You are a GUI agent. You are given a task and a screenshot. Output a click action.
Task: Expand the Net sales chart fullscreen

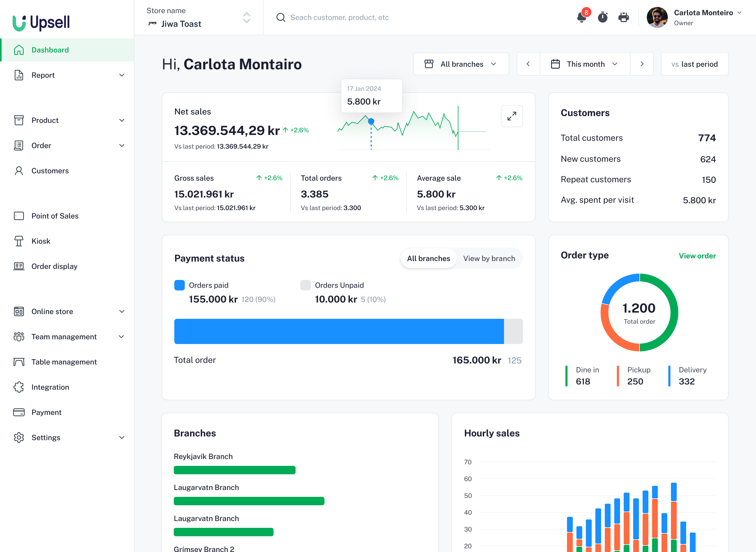511,116
